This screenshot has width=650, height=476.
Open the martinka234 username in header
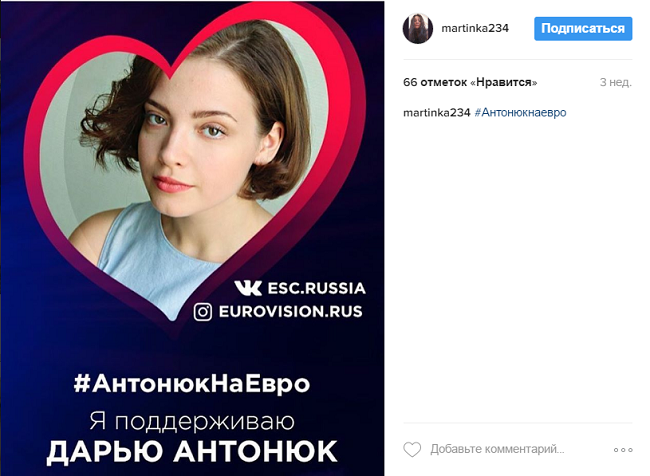pyautogui.click(x=475, y=28)
